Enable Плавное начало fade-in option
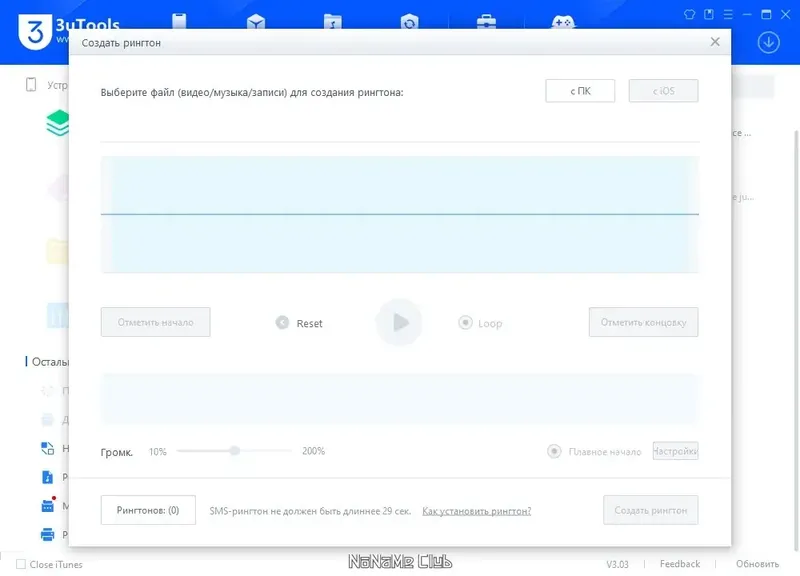Image resolution: width=800 pixels, height=576 pixels. tap(554, 451)
